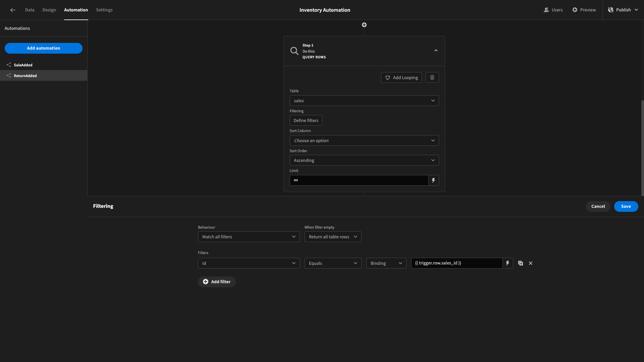Image resolution: width=644 pixels, height=362 pixels.
Task: Select the ReturnAdded automation
Action: [x=44, y=76]
